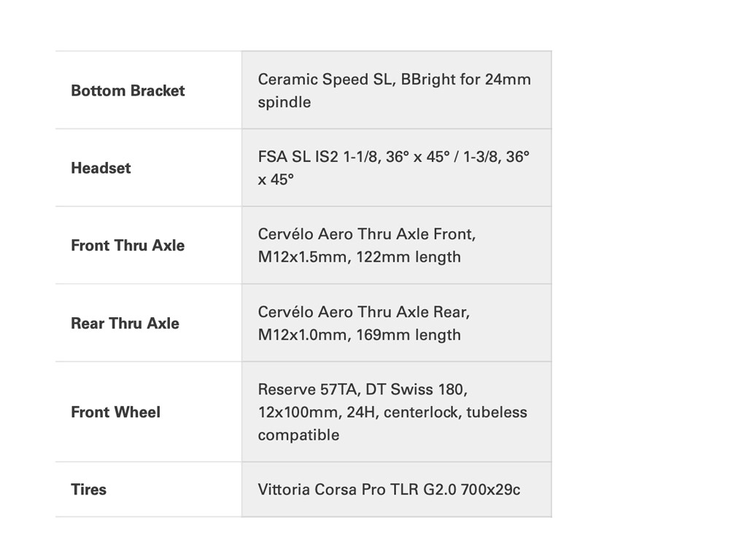Click the M12x1.0mm, 169mm length line
This screenshot has height=560, width=747.
pyautogui.click(x=359, y=335)
